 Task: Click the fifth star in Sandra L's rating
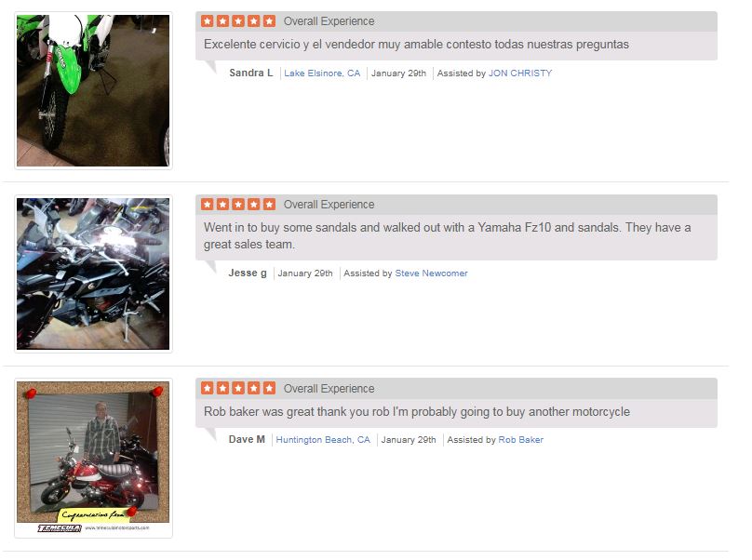(x=269, y=21)
